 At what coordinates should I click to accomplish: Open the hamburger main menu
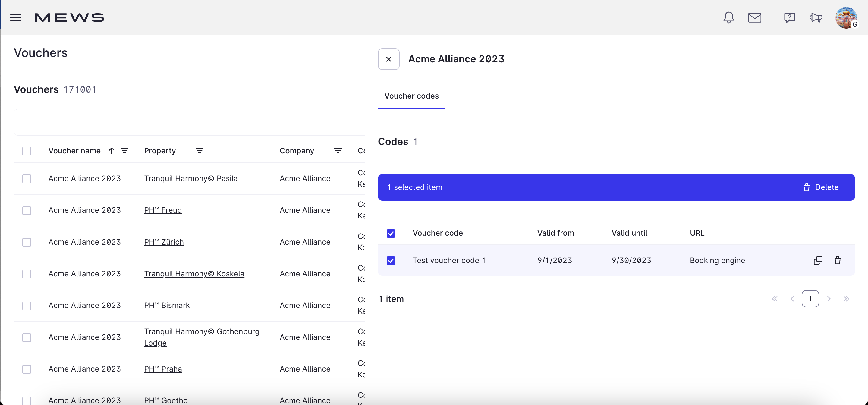[15, 17]
